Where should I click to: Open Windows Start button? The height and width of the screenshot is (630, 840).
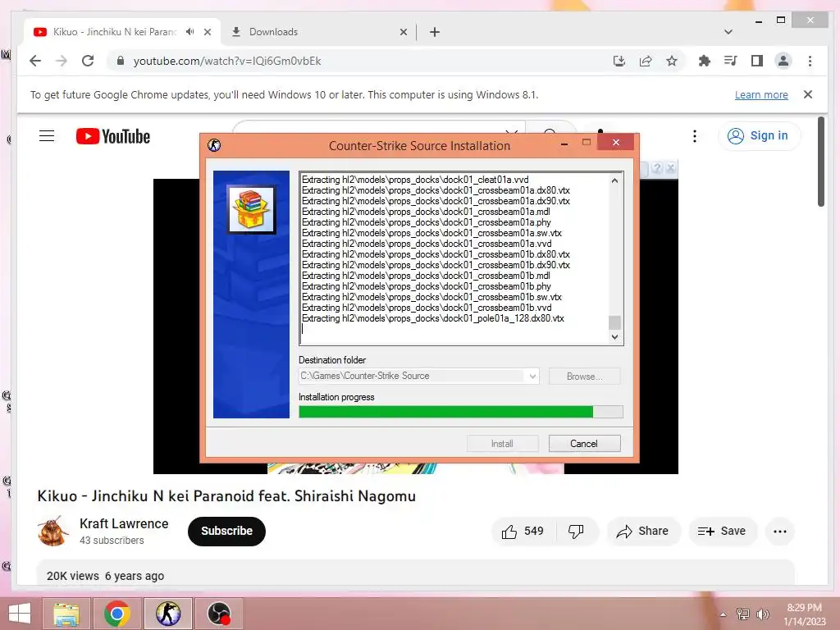point(20,614)
